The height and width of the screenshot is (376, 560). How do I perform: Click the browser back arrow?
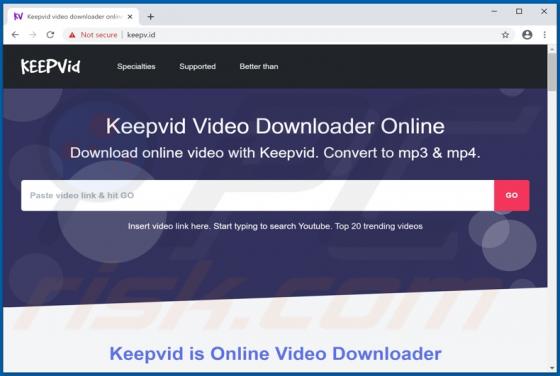[x=15, y=35]
